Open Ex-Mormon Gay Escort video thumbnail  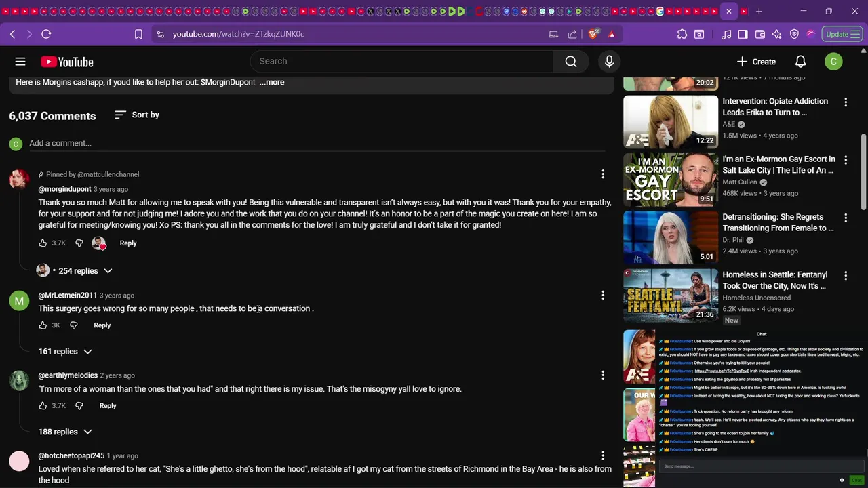[x=671, y=180]
